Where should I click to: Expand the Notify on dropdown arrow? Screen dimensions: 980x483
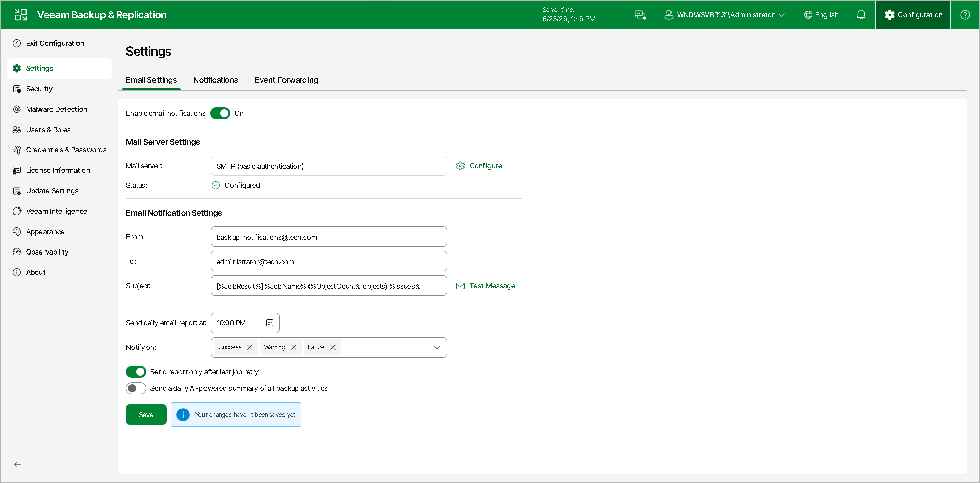pos(437,347)
